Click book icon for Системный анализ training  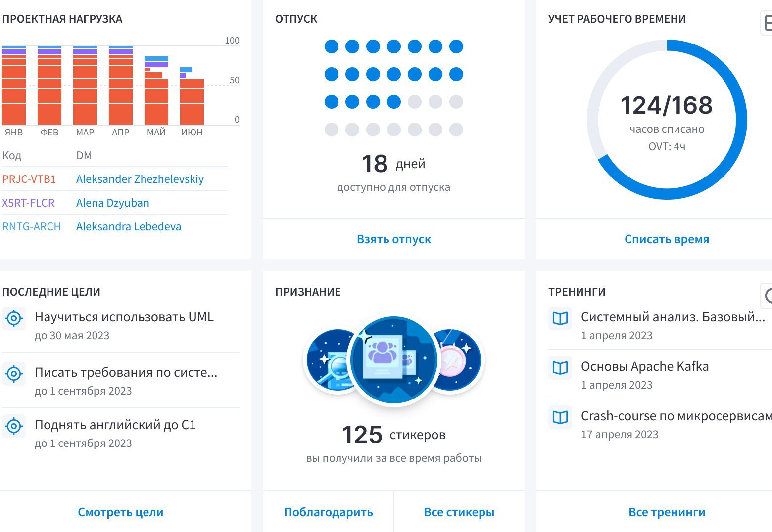click(560, 318)
